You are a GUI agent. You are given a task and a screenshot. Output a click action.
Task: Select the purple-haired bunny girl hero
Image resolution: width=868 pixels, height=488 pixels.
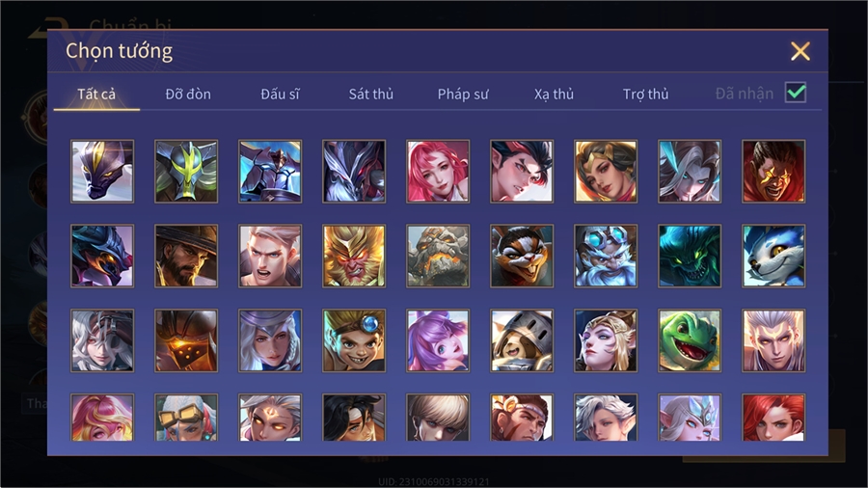point(438,340)
